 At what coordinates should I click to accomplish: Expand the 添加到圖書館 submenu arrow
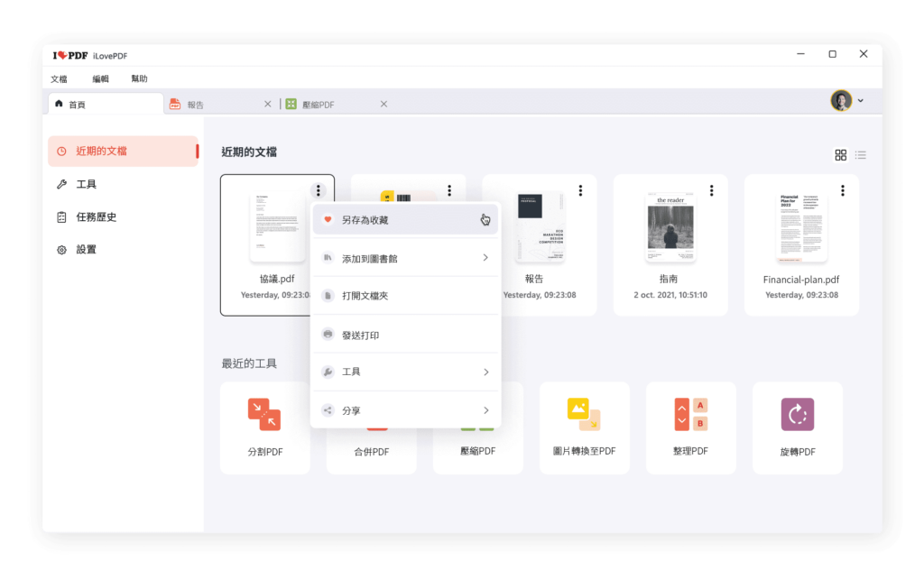coord(485,257)
